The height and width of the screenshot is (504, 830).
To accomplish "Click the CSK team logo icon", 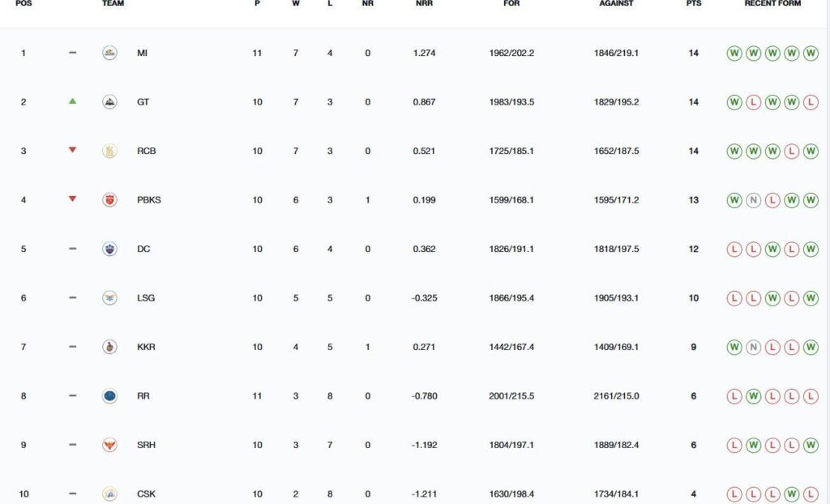I will click(x=109, y=494).
